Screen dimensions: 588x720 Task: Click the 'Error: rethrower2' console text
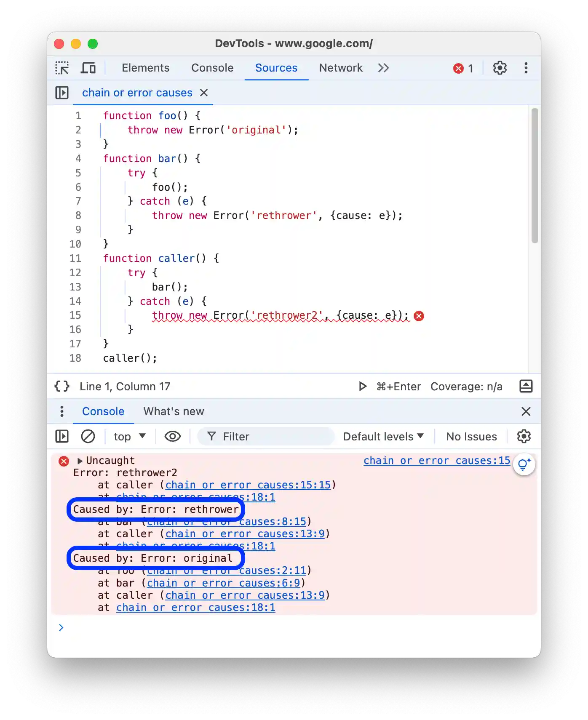coord(125,473)
